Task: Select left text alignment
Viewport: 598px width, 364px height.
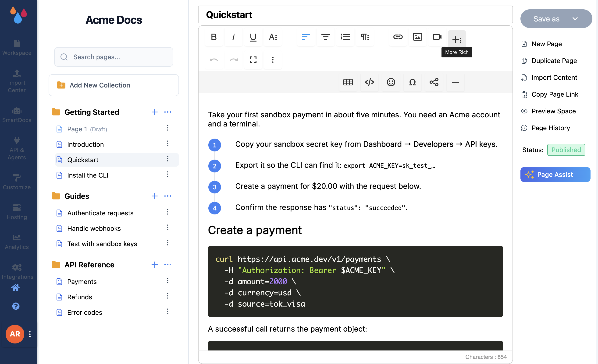Action: (306, 37)
